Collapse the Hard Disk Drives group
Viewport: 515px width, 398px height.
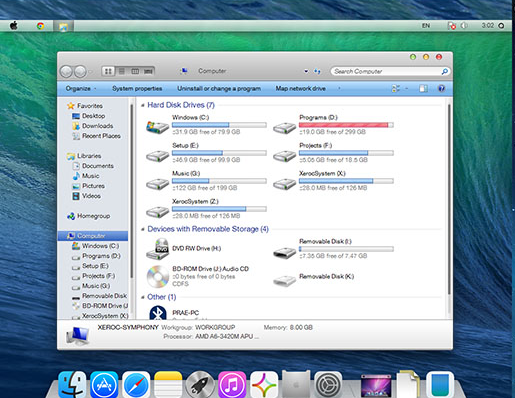click(x=143, y=105)
